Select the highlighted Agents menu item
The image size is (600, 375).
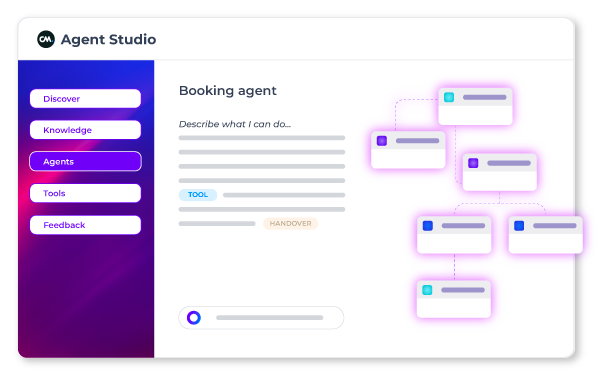click(85, 161)
